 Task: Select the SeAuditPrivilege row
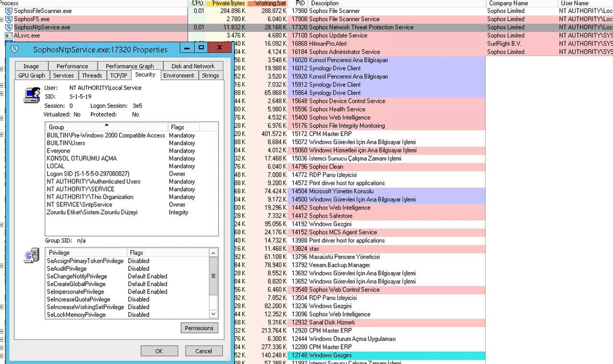[x=128, y=269]
